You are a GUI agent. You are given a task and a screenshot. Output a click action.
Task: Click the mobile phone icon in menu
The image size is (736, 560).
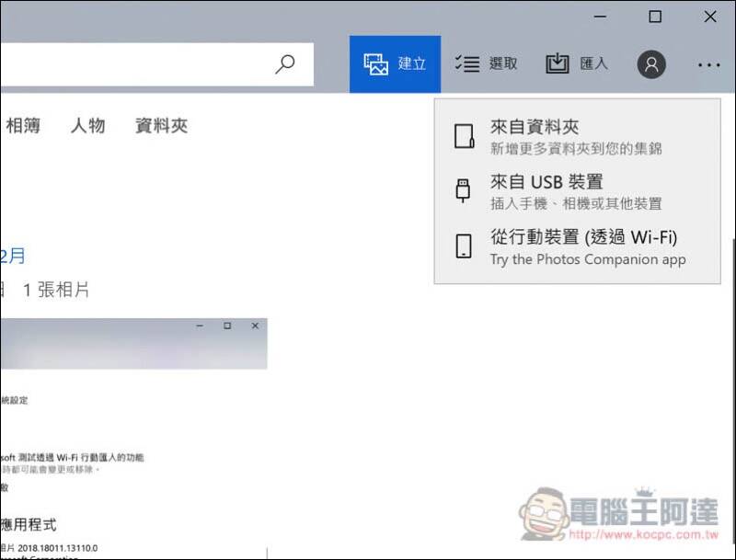pyautogui.click(x=464, y=246)
